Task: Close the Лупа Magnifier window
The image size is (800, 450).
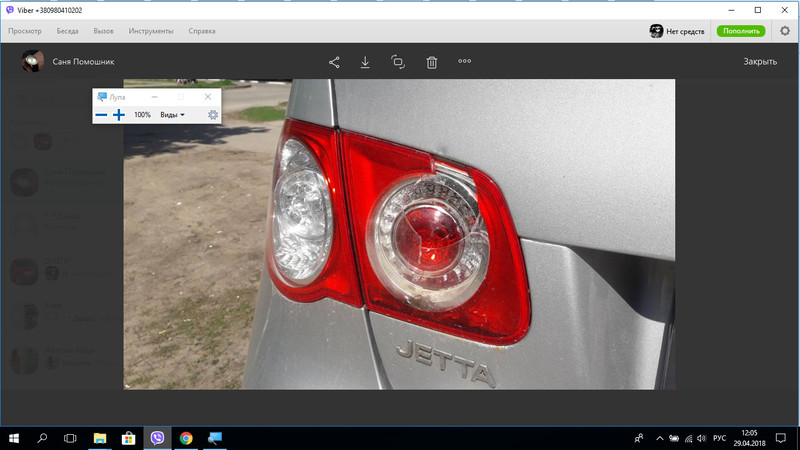Action: pyautogui.click(x=208, y=97)
